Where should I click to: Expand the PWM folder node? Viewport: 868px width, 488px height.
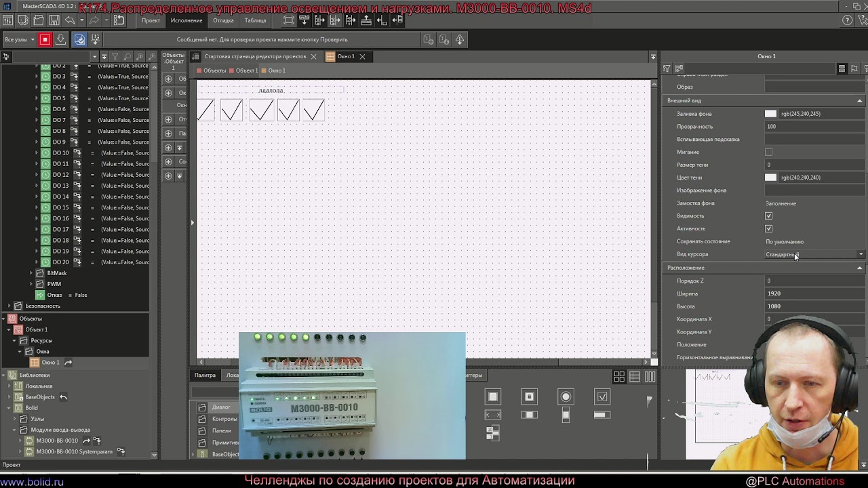click(x=31, y=284)
